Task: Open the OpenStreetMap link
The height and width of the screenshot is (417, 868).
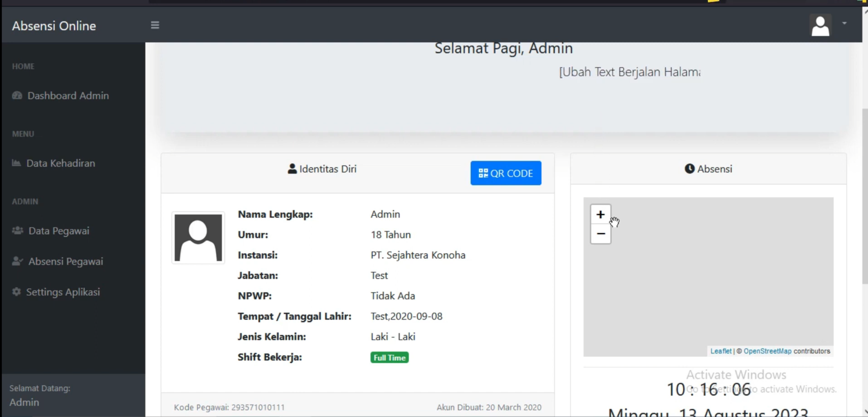Action: [767, 351]
